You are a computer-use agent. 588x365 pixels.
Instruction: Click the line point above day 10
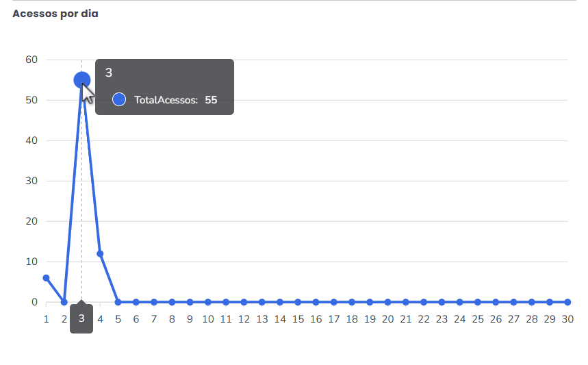pyautogui.click(x=208, y=302)
